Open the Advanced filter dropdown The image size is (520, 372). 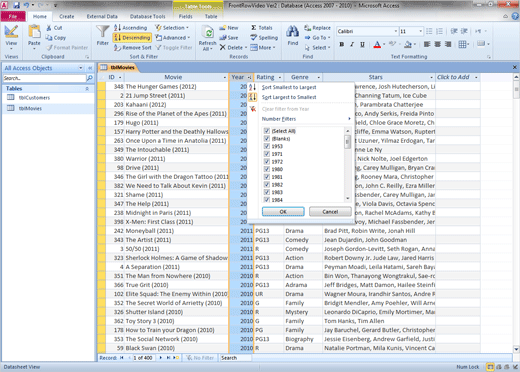click(x=173, y=38)
